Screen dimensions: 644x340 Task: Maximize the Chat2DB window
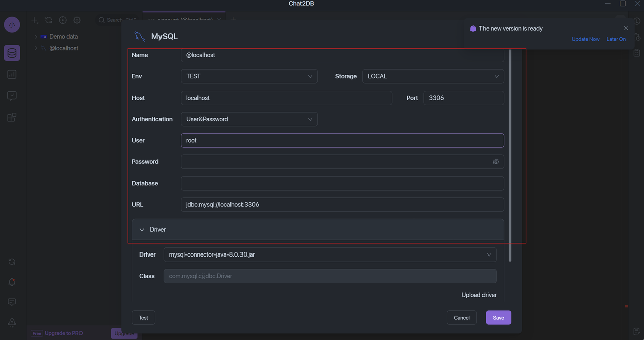click(x=622, y=4)
